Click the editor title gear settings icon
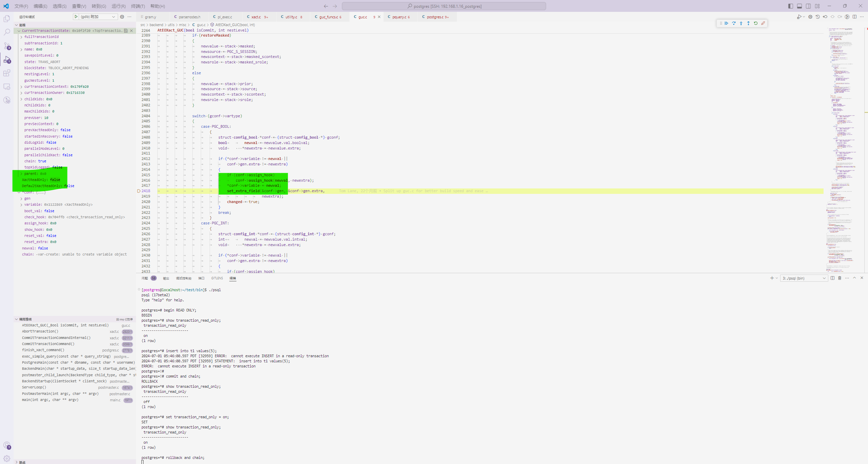Image resolution: width=868 pixels, height=464 pixels. pyautogui.click(x=810, y=17)
